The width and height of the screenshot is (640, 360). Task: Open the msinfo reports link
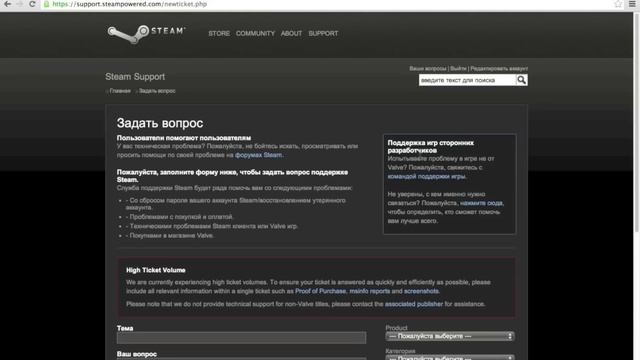[370, 291]
